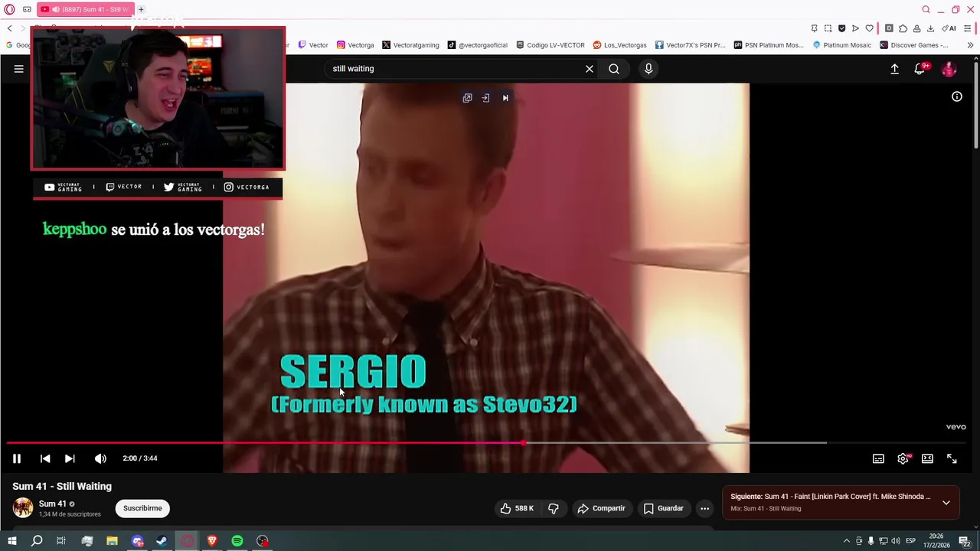Viewport: 980px width, 551px height.
Task: Open the Codigo LV-VECTOR bookmark
Action: coord(550,45)
